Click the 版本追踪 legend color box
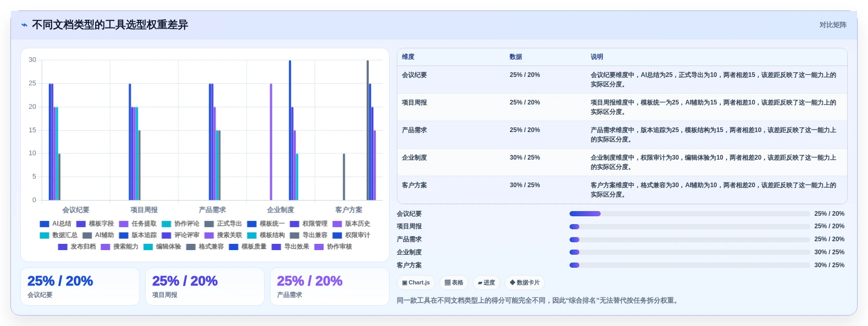This screenshot has width=868, height=326. [x=124, y=236]
